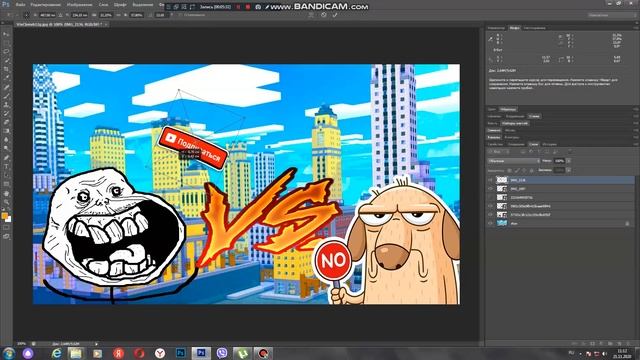Image resolution: width=640 pixels, height=360 pixels.
Task: Select the Eyedropper tool
Action: tap(6, 78)
